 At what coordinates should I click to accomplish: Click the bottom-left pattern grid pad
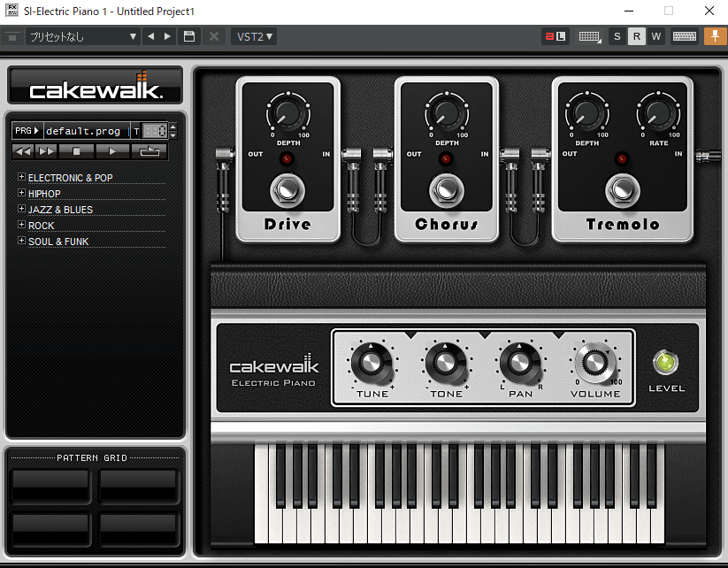(x=50, y=529)
